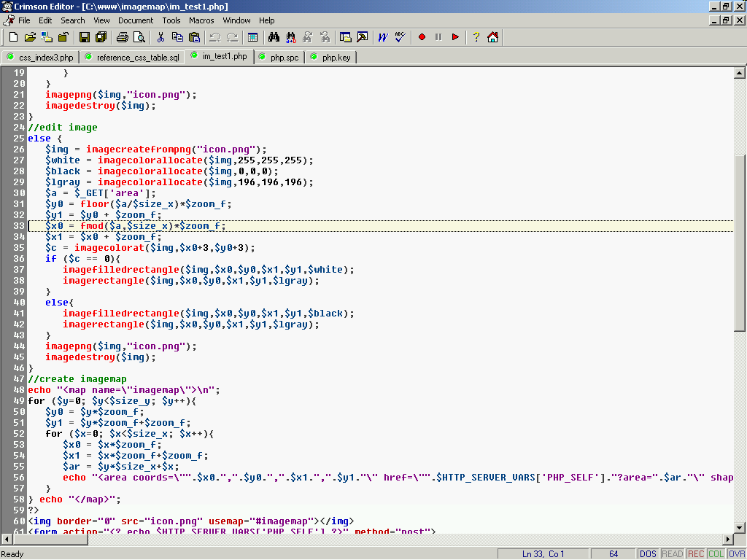Image resolution: width=747 pixels, height=560 pixels.
Task: Toggle Word Wrap with the W icon
Action: pyautogui.click(x=382, y=37)
